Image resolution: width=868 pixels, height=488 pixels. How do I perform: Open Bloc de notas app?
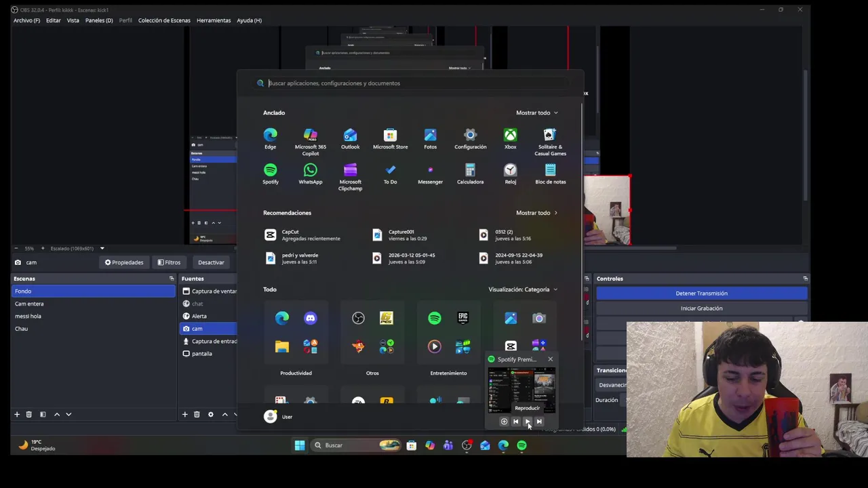pos(550,174)
